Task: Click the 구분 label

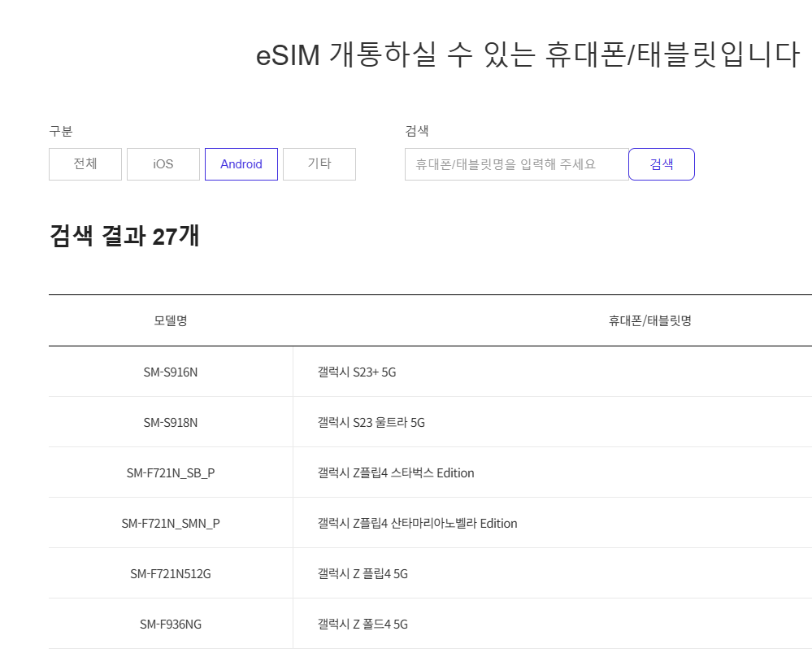Action: point(61,131)
